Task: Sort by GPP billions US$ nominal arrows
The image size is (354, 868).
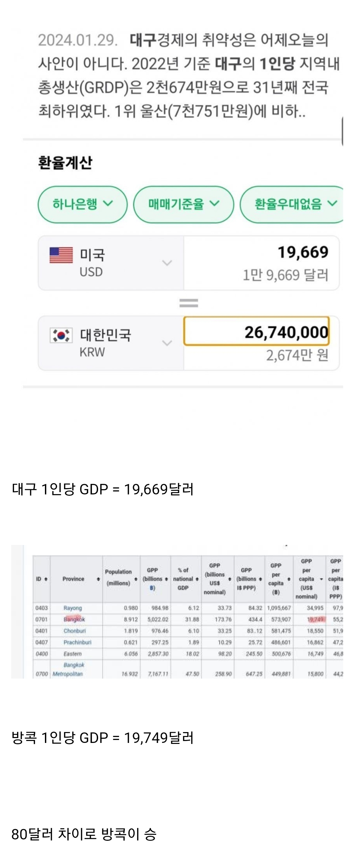Action: coord(229,579)
